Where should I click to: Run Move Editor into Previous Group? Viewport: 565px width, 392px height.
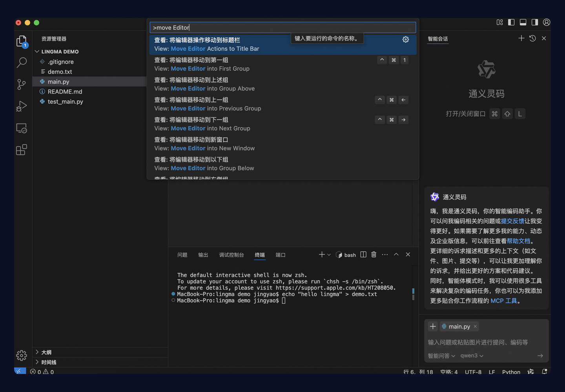(x=283, y=104)
